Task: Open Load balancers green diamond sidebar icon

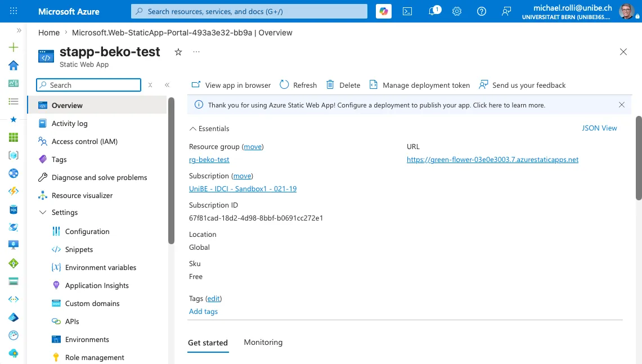Action: coord(14,263)
